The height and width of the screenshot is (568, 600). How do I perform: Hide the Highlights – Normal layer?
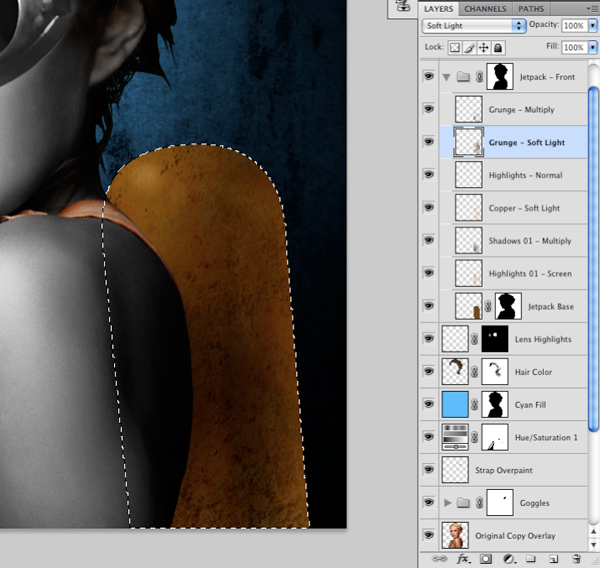[x=429, y=174]
